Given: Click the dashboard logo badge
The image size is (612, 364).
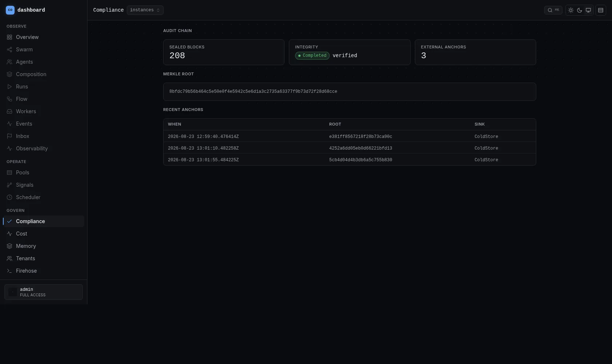Looking at the screenshot, I should 10,10.
